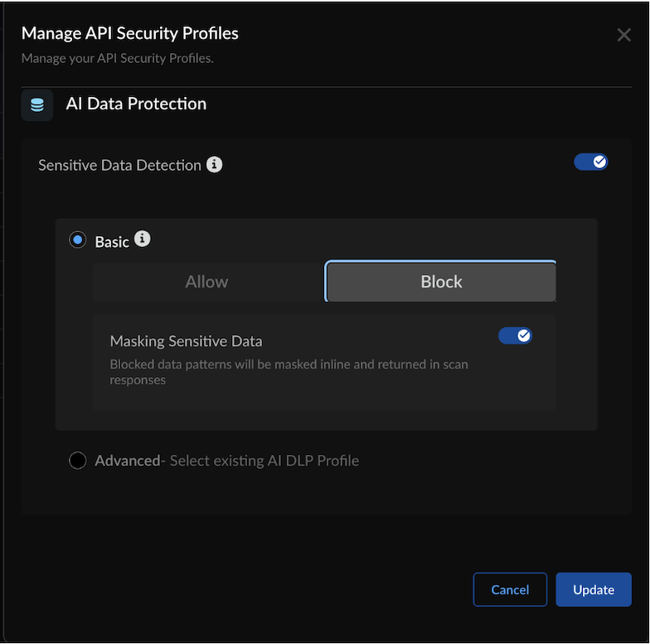Click the Sensitive Data Detection label
Screen dimensions: 650x644
pos(119,165)
